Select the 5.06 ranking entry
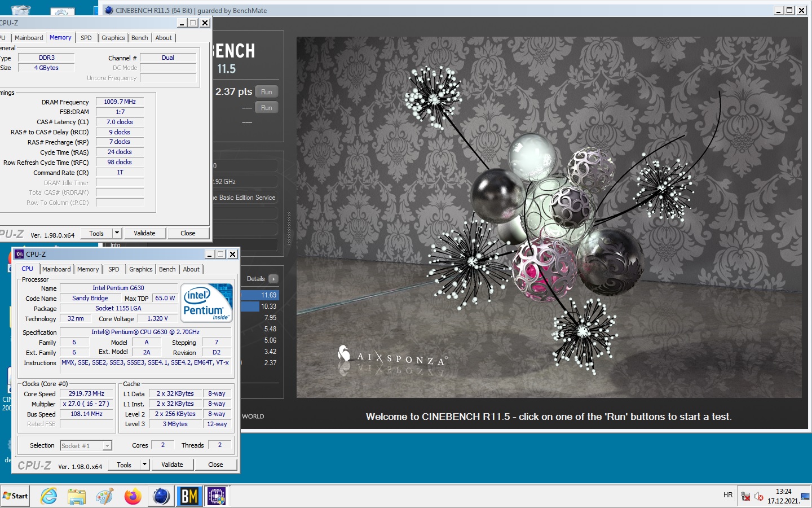The width and height of the screenshot is (812, 508). click(260, 340)
